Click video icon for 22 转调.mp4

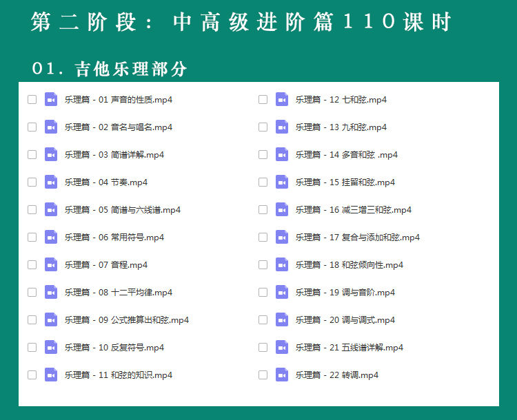(x=282, y=375)
